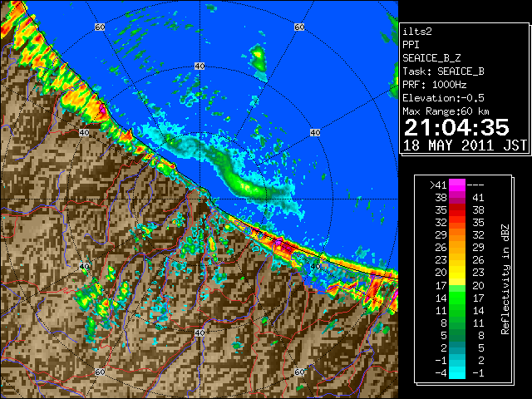This screenshot has height=399, width=532.
Task: Click the '60' ring label northeast of center
Action: click(299, 27)
